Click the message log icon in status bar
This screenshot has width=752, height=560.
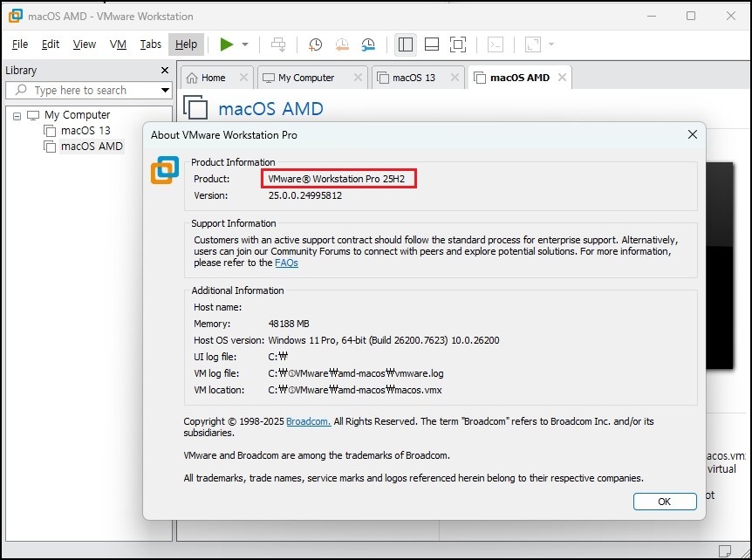pyautogui.click(x=725, y=550)
